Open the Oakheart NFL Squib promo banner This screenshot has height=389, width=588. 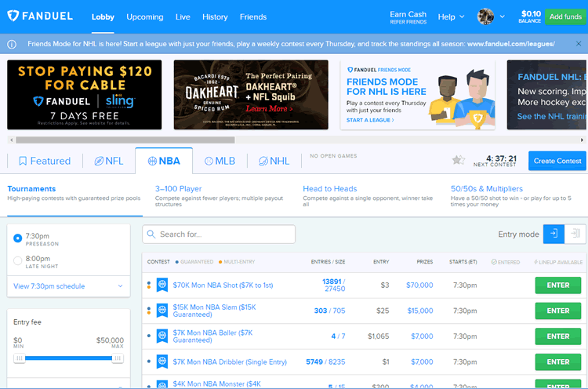coord(251,95)
